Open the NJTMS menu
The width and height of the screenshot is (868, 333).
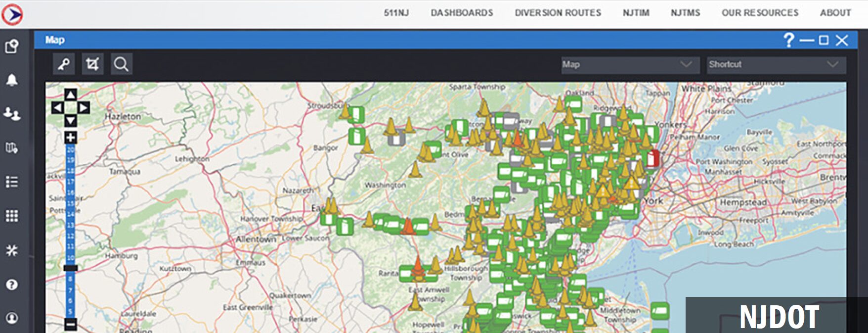tap(685, 13)
